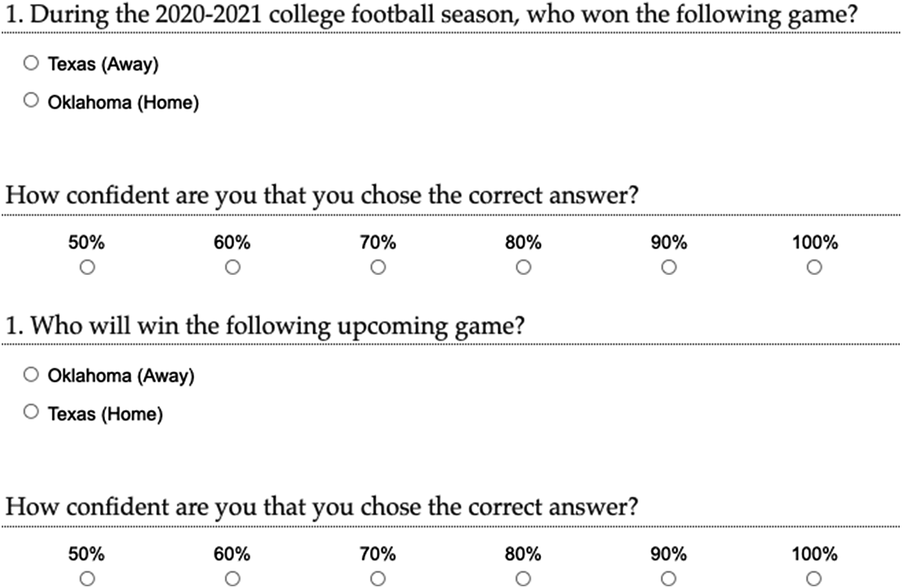Click the Texas (Away) option label
The width and height of the screenshot is (902, 588).
(x=103, y=64)
